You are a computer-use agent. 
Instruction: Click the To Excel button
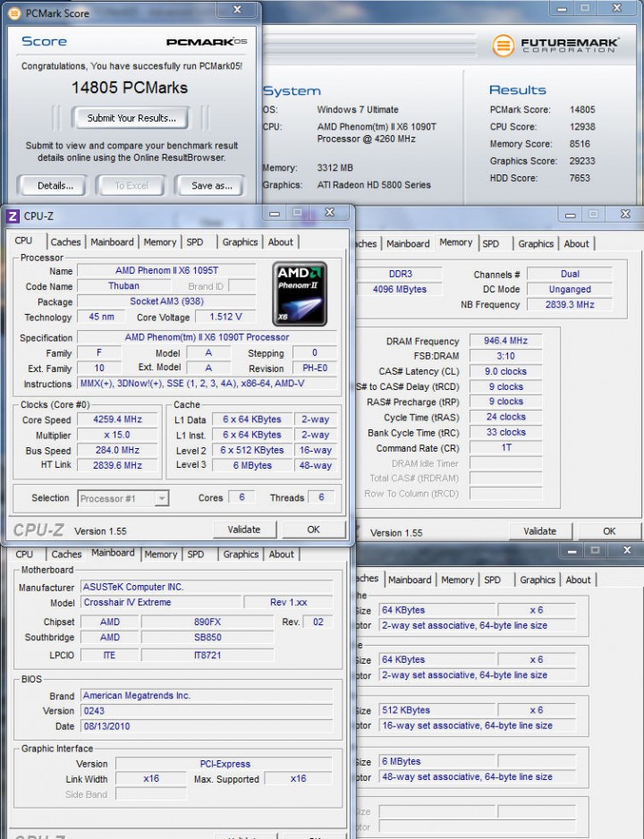[x=131, y=186]
